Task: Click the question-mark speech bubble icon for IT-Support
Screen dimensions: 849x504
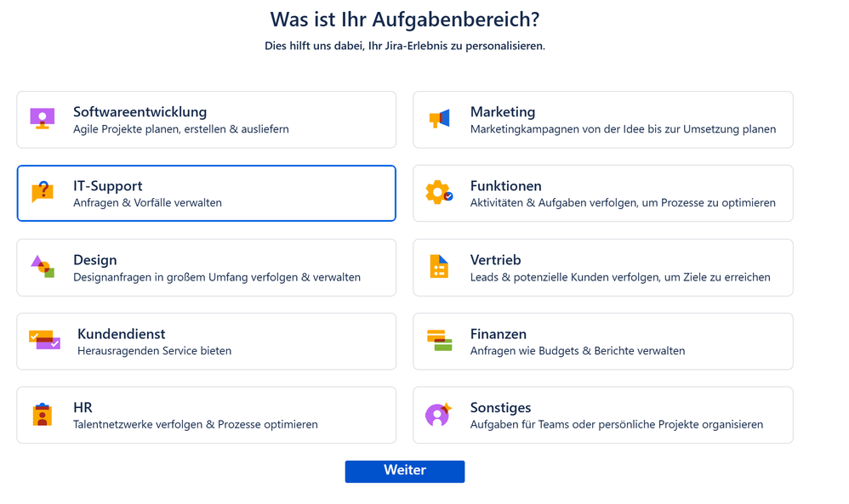Action: [43, 193]
